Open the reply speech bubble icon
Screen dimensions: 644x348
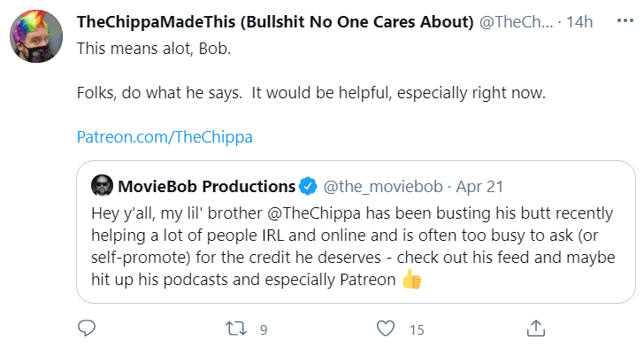[x=87, y=329]
